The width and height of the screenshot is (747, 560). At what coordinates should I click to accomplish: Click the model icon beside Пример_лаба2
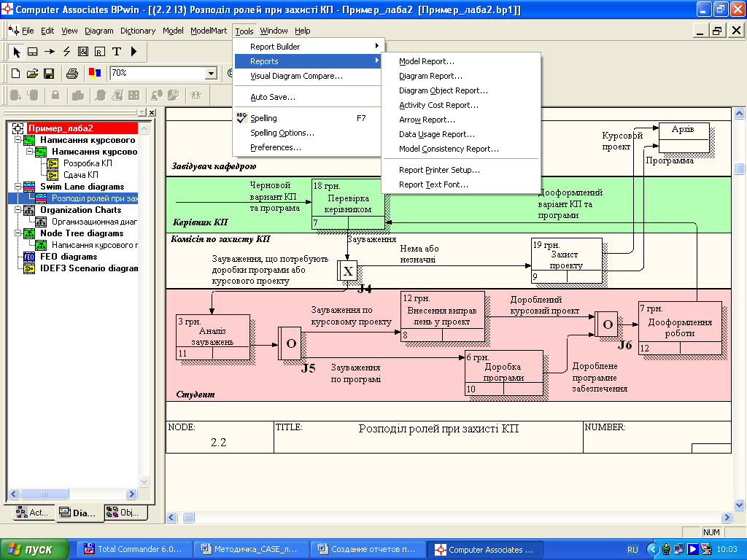pos(18,128)
